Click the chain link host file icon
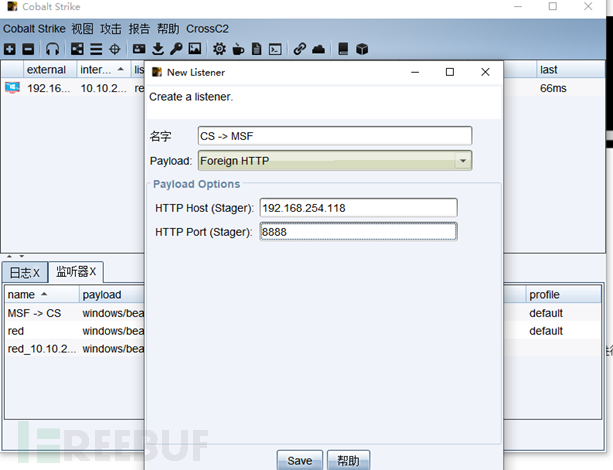Screen dimensions: 613x470 point(299,49)
